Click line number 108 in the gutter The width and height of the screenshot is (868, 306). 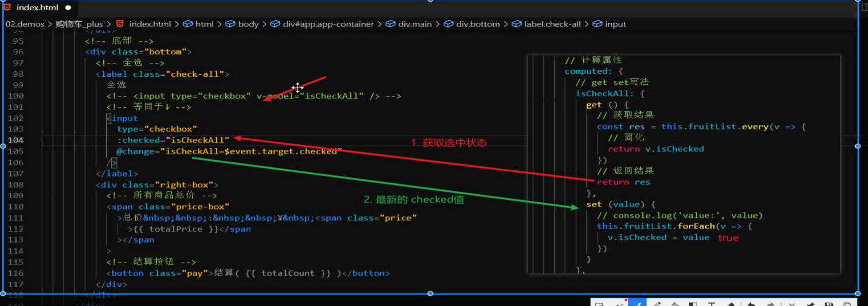tap(16, 185)
